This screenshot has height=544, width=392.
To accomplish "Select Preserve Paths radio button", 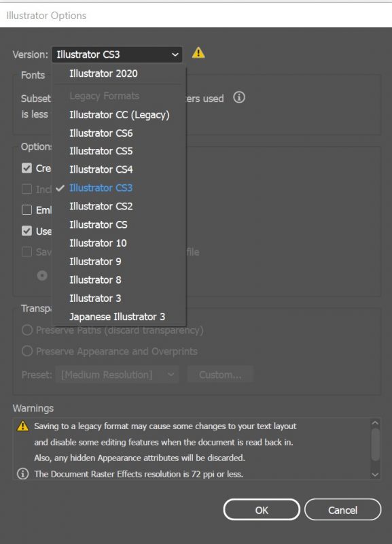I will [x=27, y=330].
